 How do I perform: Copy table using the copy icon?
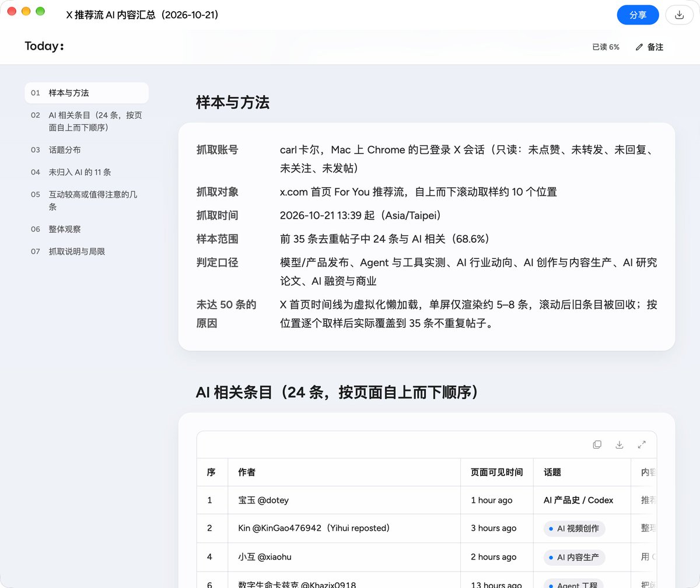597,444
